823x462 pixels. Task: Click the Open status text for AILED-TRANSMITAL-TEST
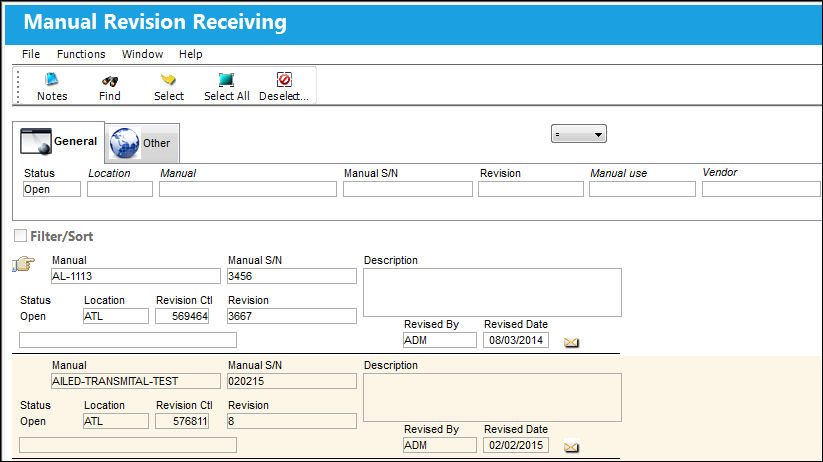(33, 422)
